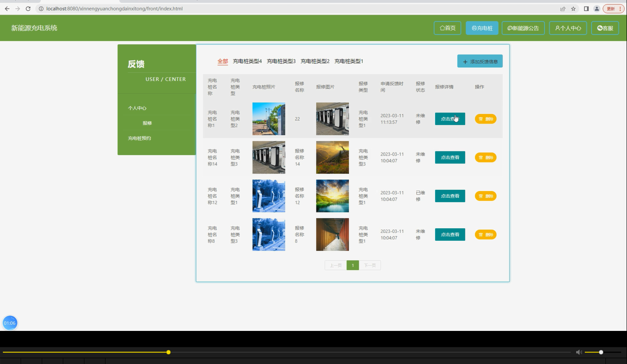Click the home icon on the 首页 button
The height and width of the screenshot is (364, 627).
click(443, 28)
